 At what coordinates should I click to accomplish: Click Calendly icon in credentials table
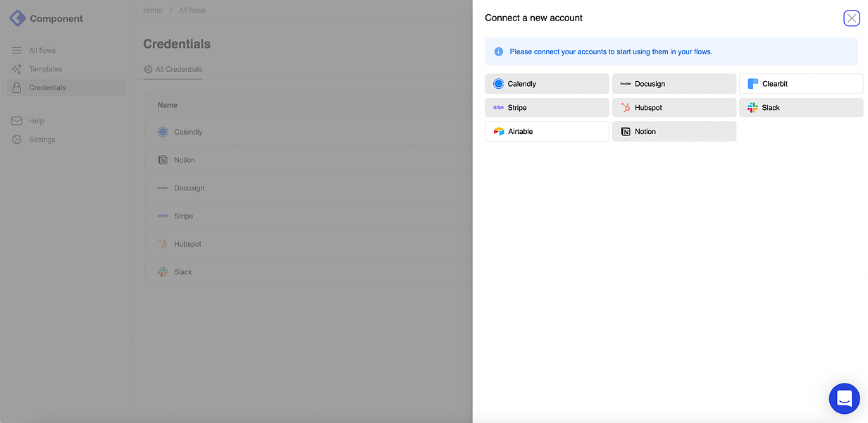(x=163, y=132)
